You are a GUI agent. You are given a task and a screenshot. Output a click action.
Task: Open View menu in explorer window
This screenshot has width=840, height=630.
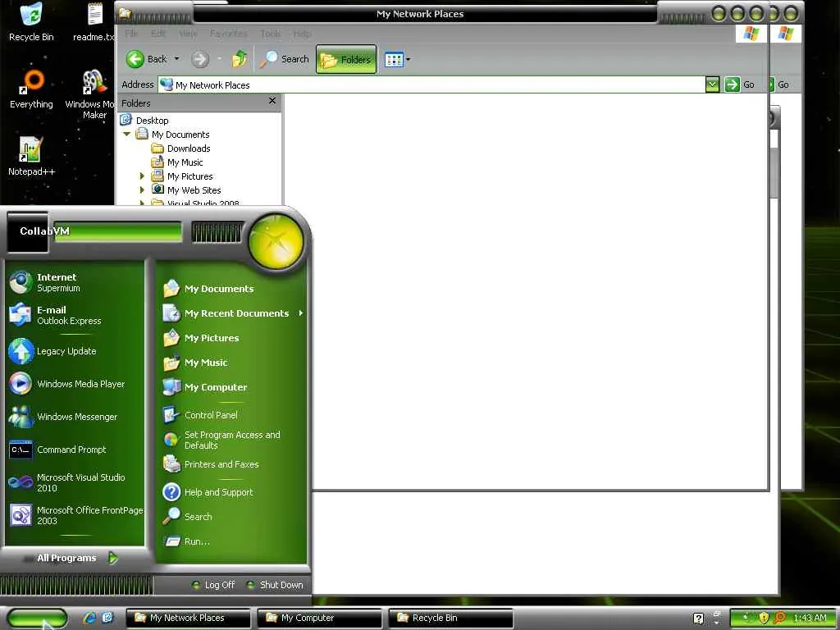point(188,33)
